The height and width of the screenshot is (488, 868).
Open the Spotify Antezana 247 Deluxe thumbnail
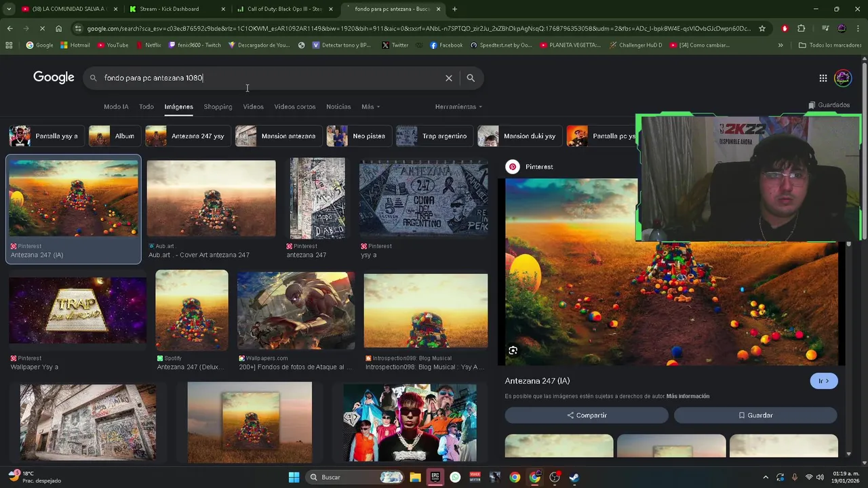192,310
